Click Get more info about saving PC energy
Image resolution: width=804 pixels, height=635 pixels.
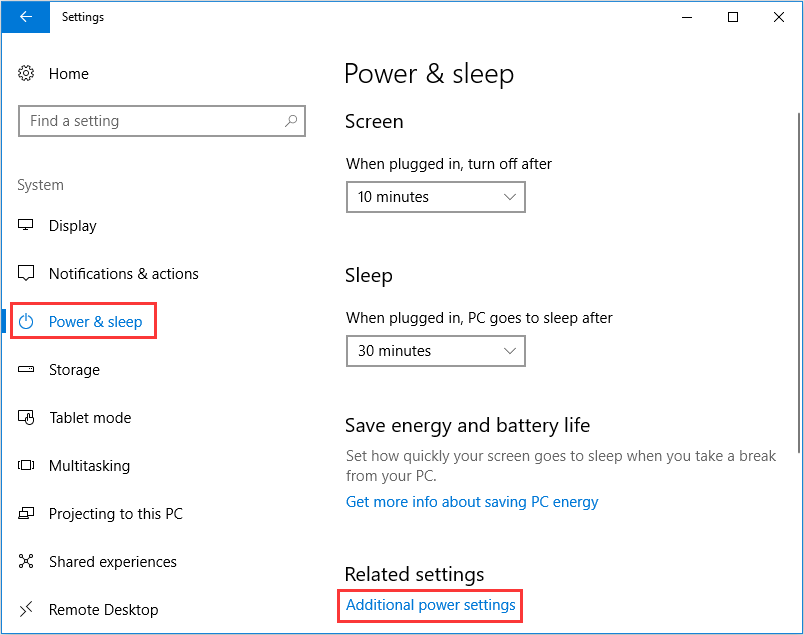472,502
